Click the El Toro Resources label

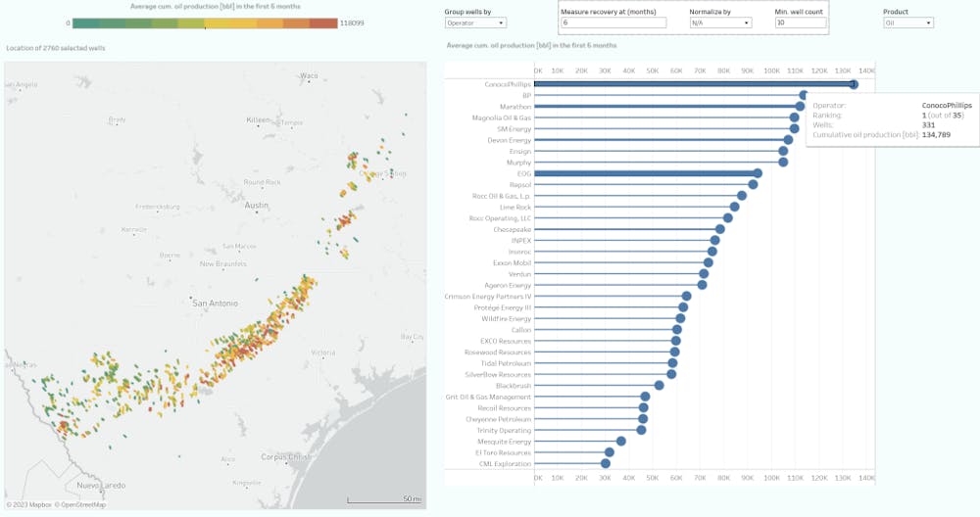[503, 452]
